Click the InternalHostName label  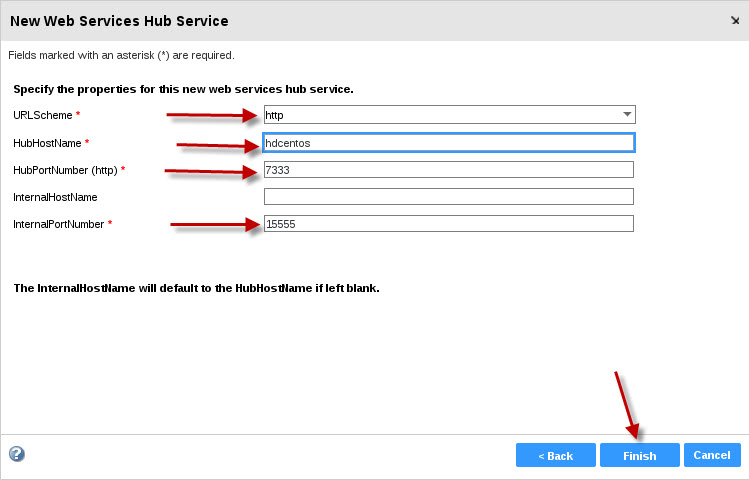click(x=55, y=197)
